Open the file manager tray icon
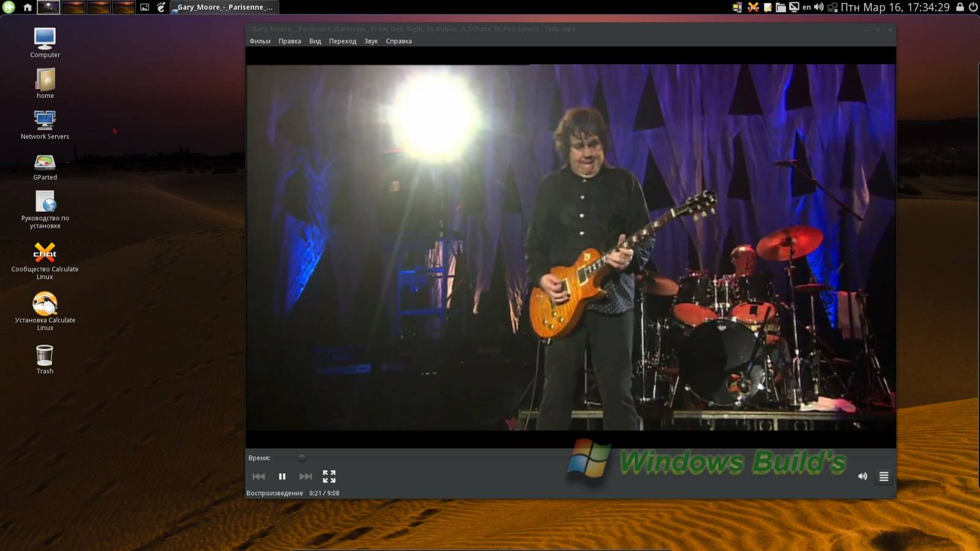This screenshot has width=980, height=551. [781, 7]
